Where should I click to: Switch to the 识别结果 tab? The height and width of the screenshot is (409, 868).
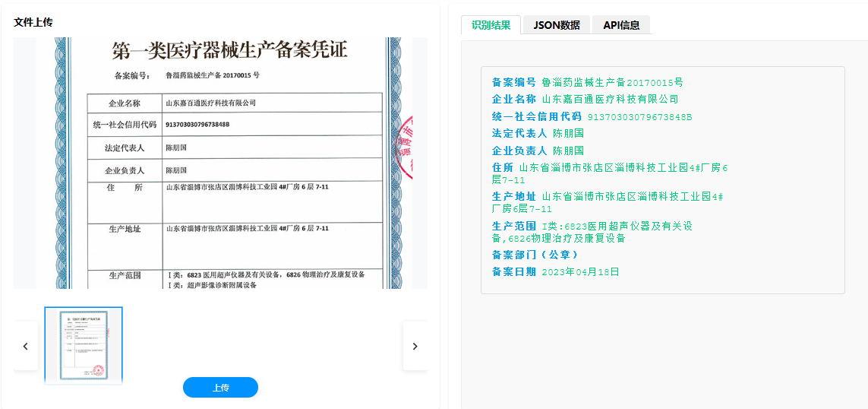point(491,25)
